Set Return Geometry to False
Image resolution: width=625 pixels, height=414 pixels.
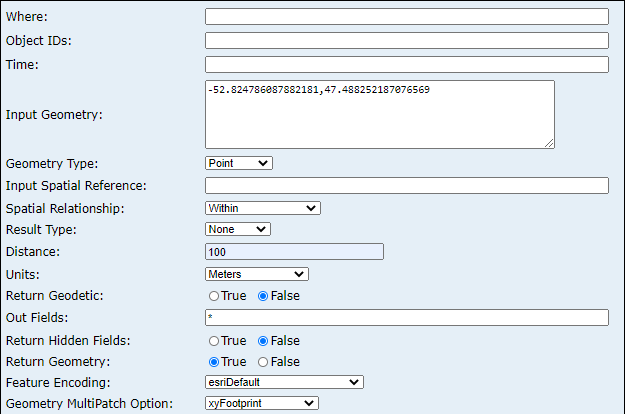pos(264,362)
